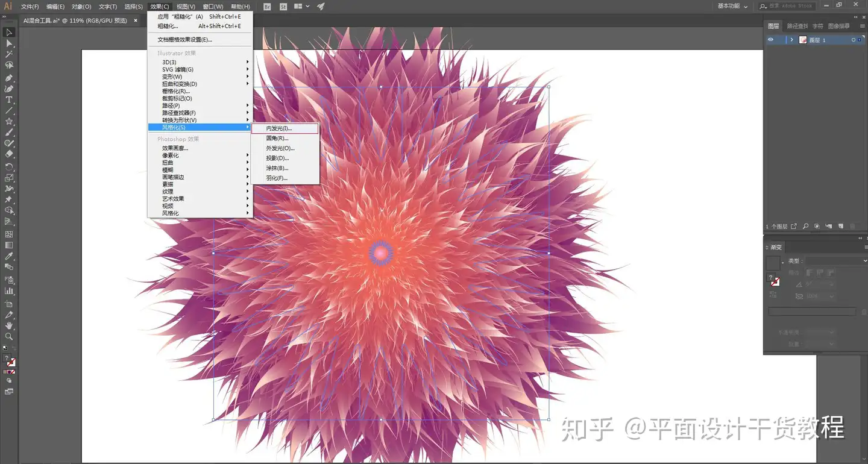The width and height of the screenshot is (868, 464).
Task: Expand the 艺术效果 submenu
Action: [x=200, y=199]
